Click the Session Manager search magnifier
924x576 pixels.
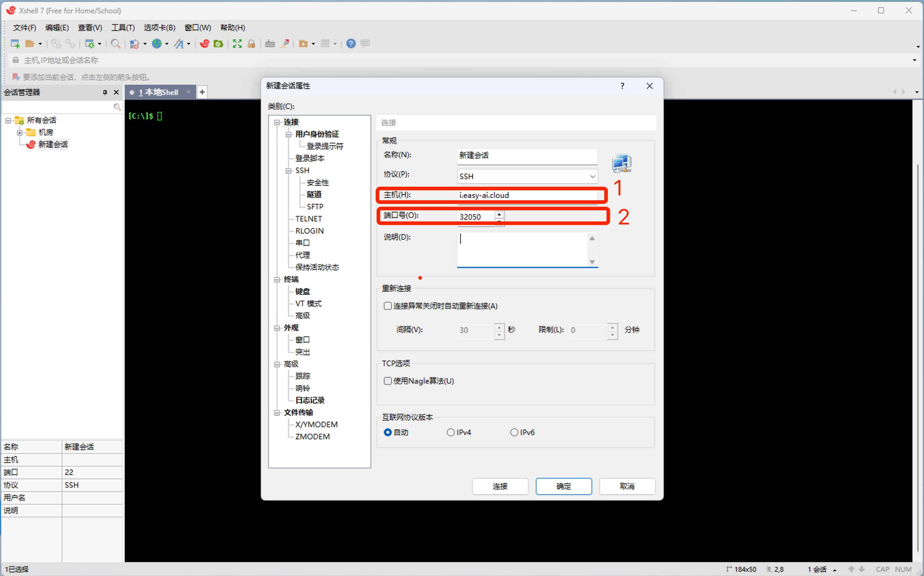117,107
